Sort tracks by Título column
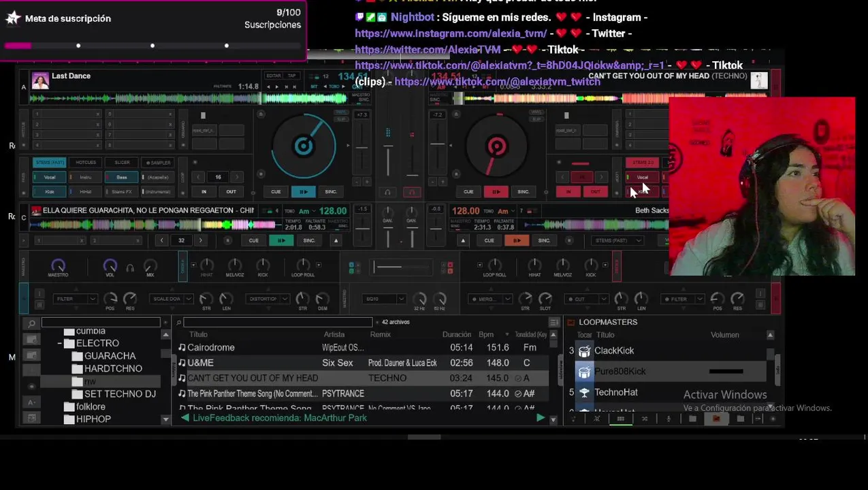This screenshot has height=490, width=868. point(198,335)
